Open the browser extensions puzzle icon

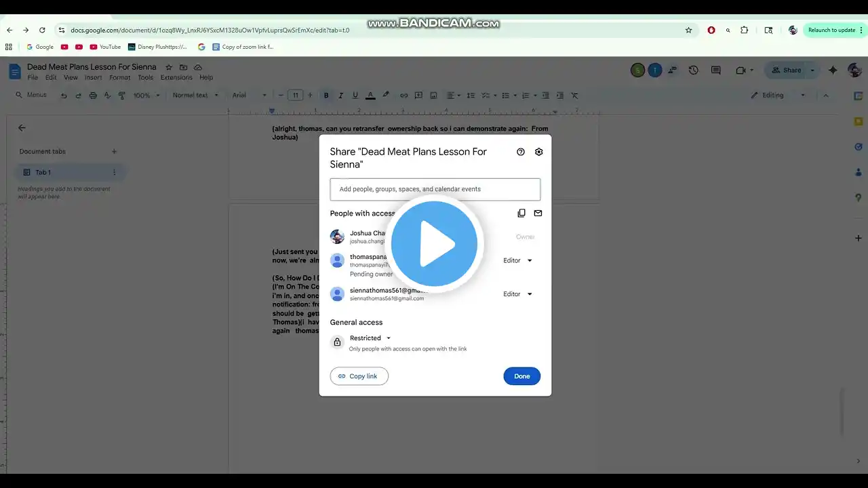click(x=745, y=30)
